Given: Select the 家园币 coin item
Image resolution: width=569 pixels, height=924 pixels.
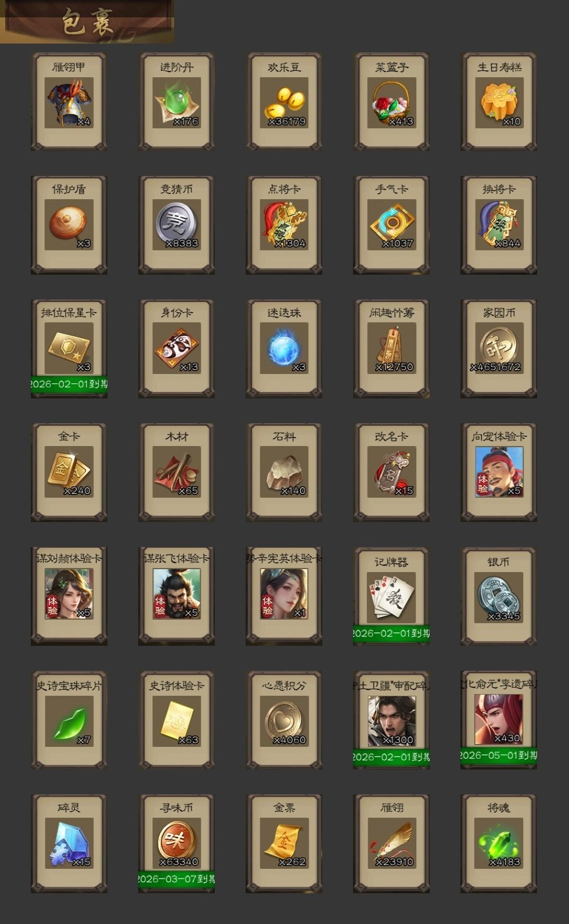Looking at the screenshot, I should 499,349.
